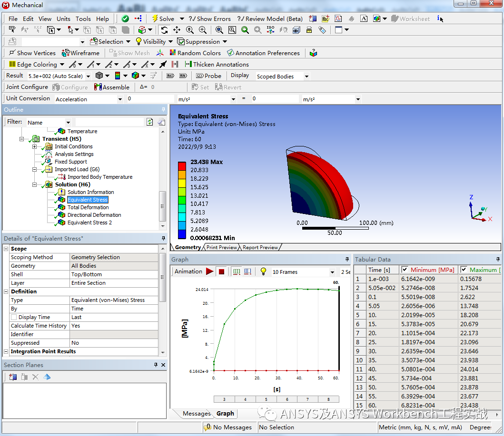Switch to the Report Preview tab
The height and width of the screenshot is (436, 504).
pos(260,247)
